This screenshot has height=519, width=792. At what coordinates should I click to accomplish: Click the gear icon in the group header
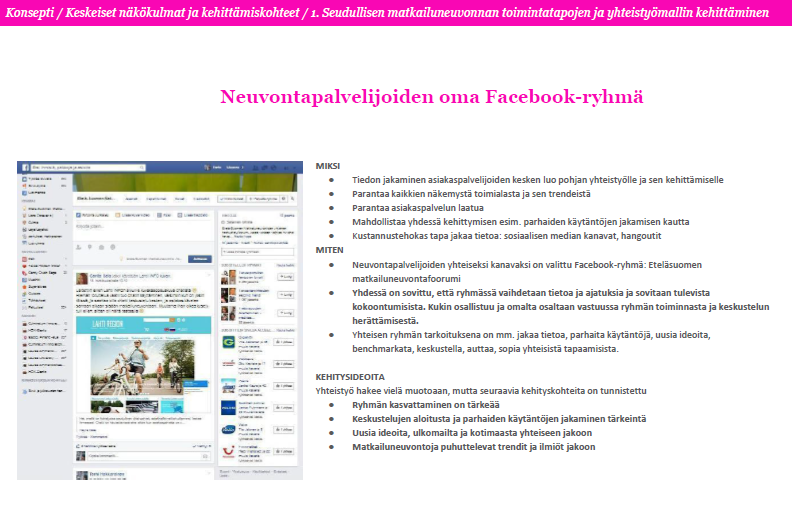pos(284,199)
